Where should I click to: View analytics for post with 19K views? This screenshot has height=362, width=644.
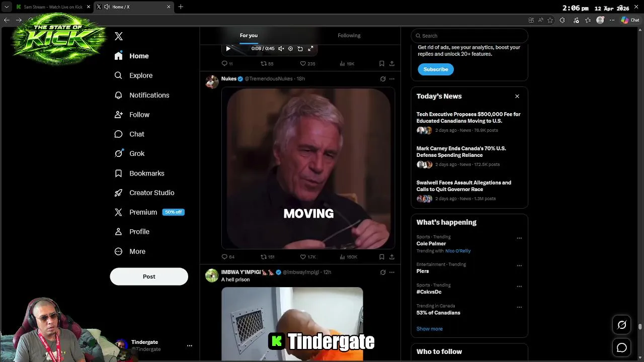347,64
